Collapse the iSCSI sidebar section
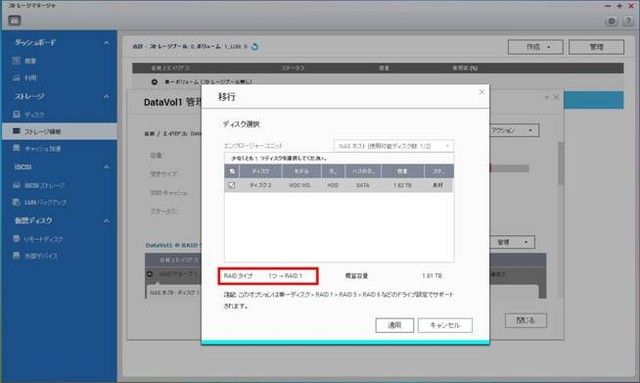640x383 pixels. click(106, 167)
